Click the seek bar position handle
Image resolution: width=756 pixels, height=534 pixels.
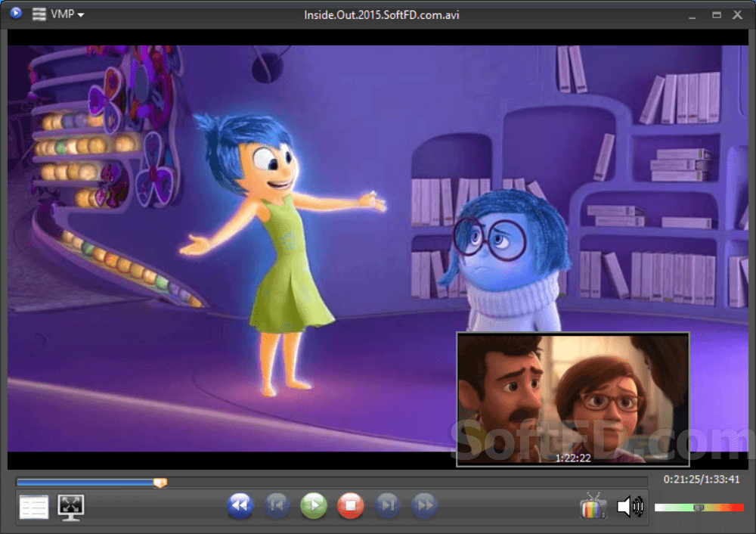160,483
